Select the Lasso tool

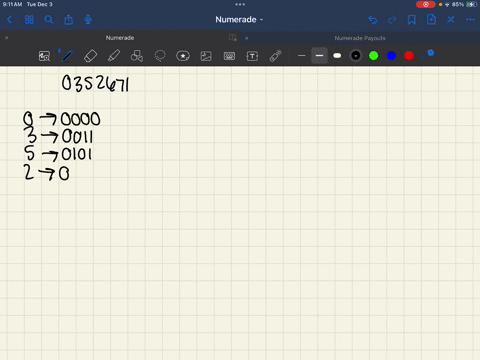160,56
